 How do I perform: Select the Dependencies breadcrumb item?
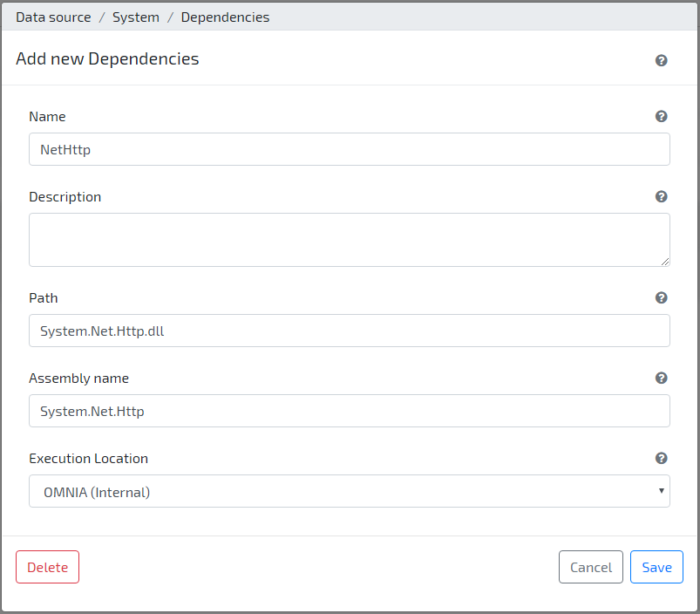click(225, 17)
